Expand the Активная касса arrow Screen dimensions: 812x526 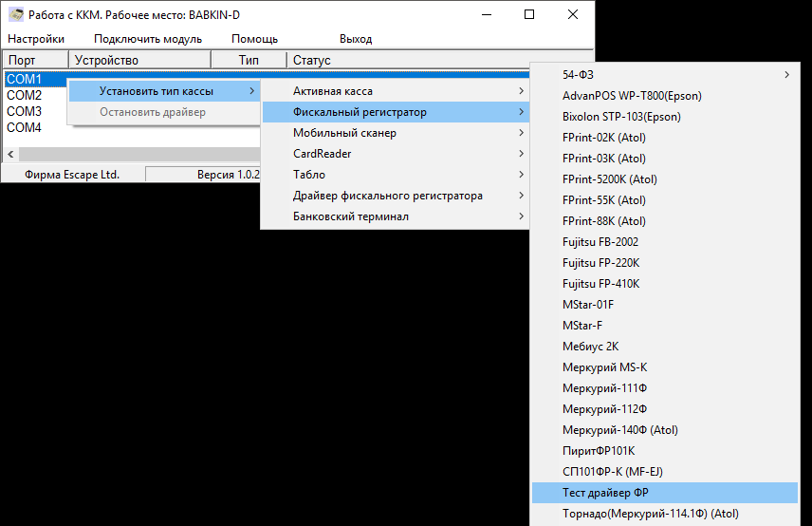coord(521,91)
